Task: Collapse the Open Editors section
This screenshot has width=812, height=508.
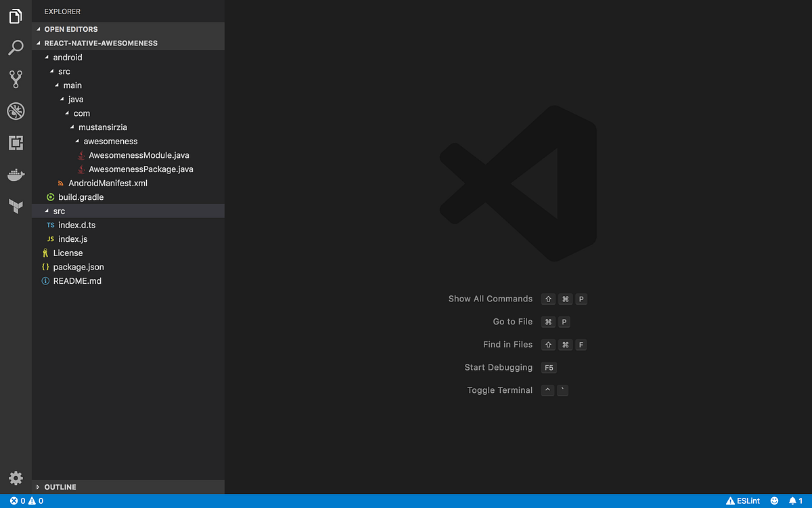Action: pyautogui.click(x=70, y=28)
